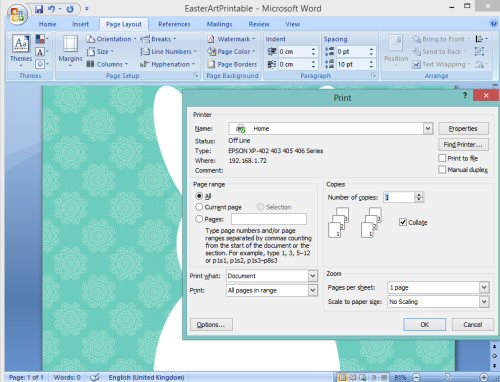Expand Pages per sheet dropdown
The height and width of the screenshot is (382, 500).
pos(484,287)
